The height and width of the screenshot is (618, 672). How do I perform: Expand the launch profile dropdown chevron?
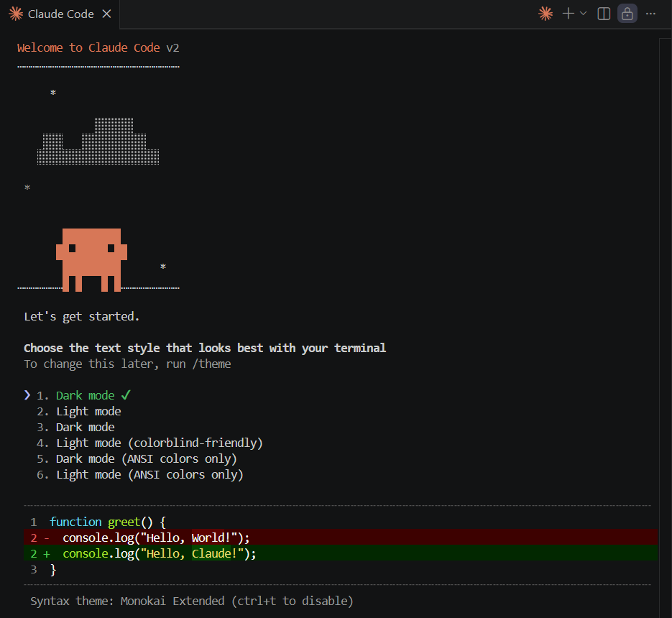(x=584, y=14)
